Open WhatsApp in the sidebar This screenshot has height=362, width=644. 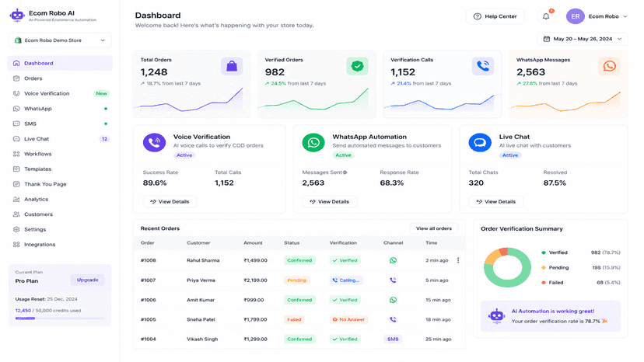(x=60, y=109)
